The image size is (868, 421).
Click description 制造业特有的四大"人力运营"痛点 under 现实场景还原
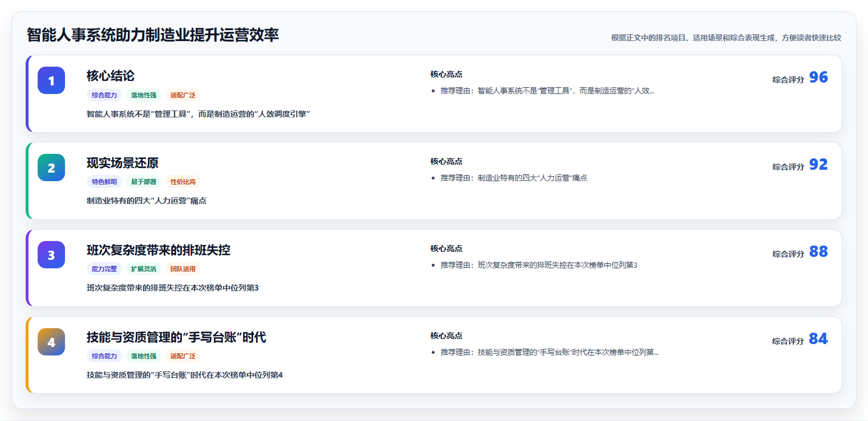(147, 201)
